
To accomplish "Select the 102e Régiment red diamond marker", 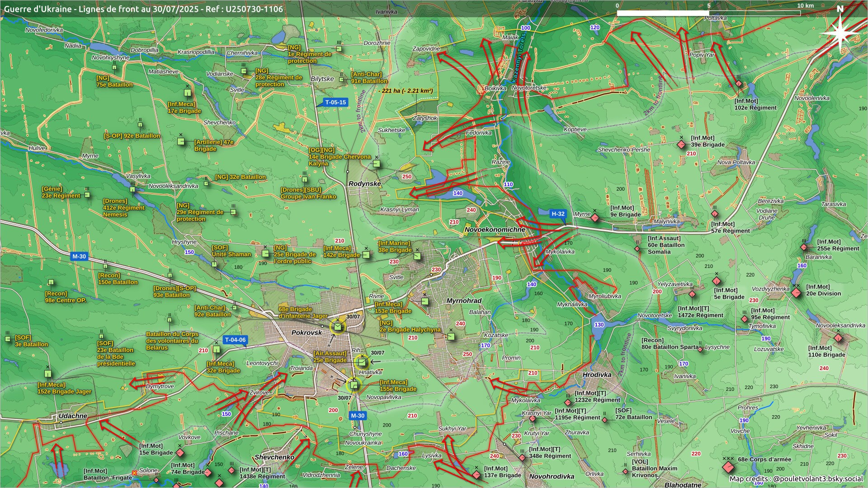I will (738, 84).
